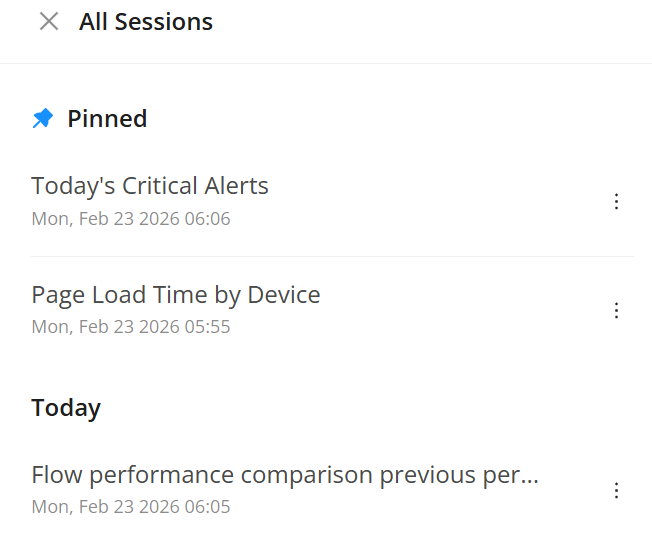Click empty space in the Critical Alerts row

(x=440, y=202)
